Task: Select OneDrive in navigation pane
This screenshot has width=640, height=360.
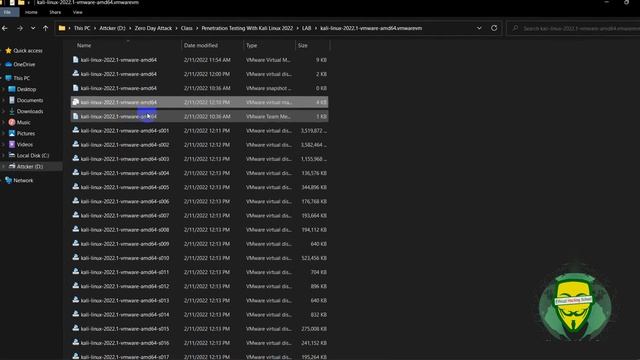Action: [24, 64]
